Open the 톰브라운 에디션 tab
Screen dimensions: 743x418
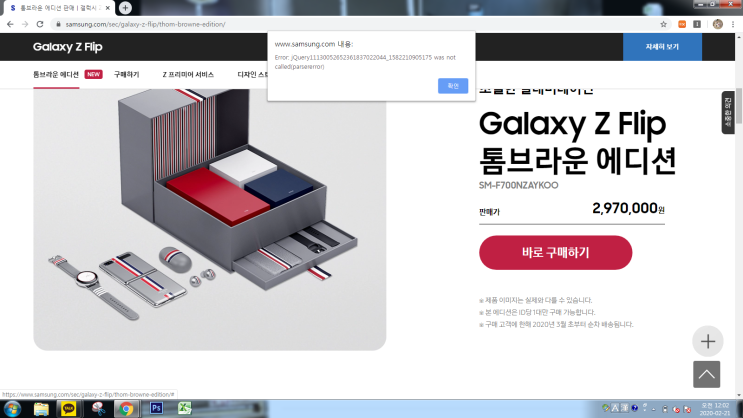(56, 74)
